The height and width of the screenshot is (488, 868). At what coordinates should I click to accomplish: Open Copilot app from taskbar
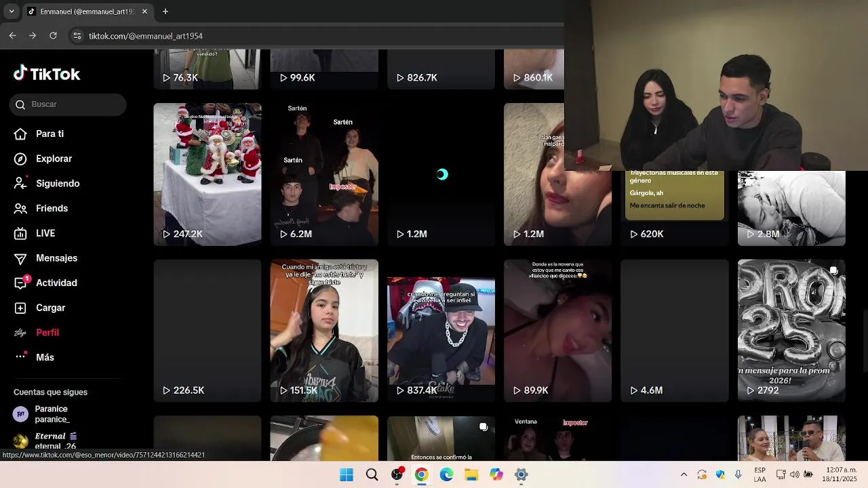[496, 474]
